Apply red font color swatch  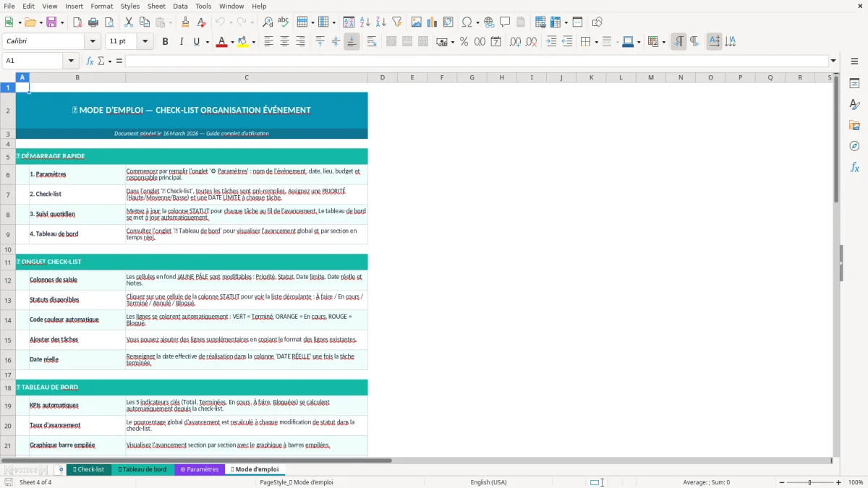[221, 42]
